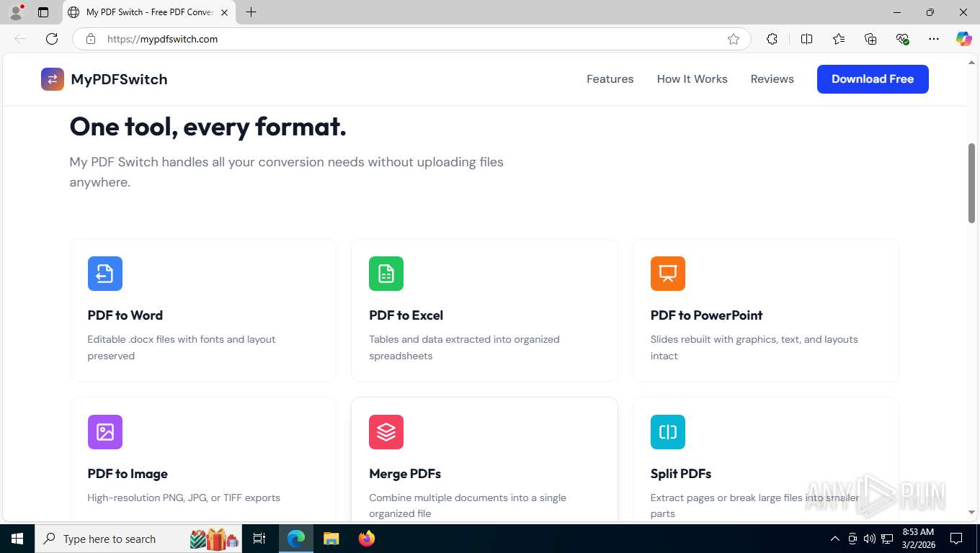This screenshot has width=980, height=553.
Task: Click the PDF to PowerPoint heading
Action: [x=706, y=315]
